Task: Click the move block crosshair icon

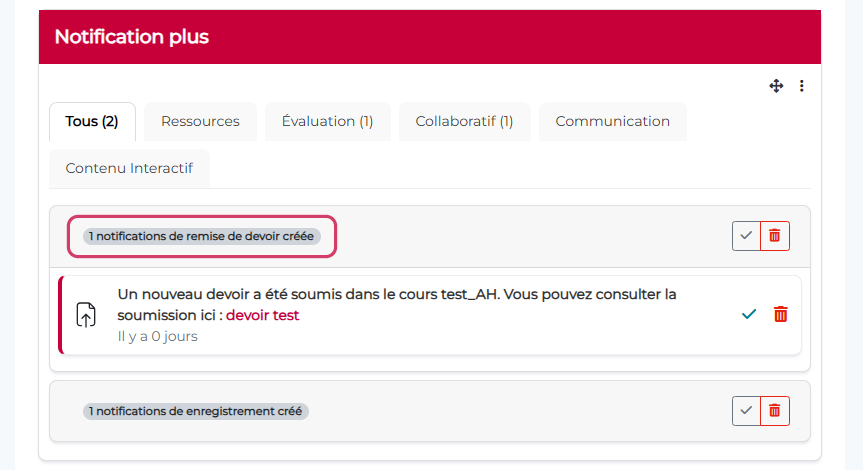Action: (776, 86)
